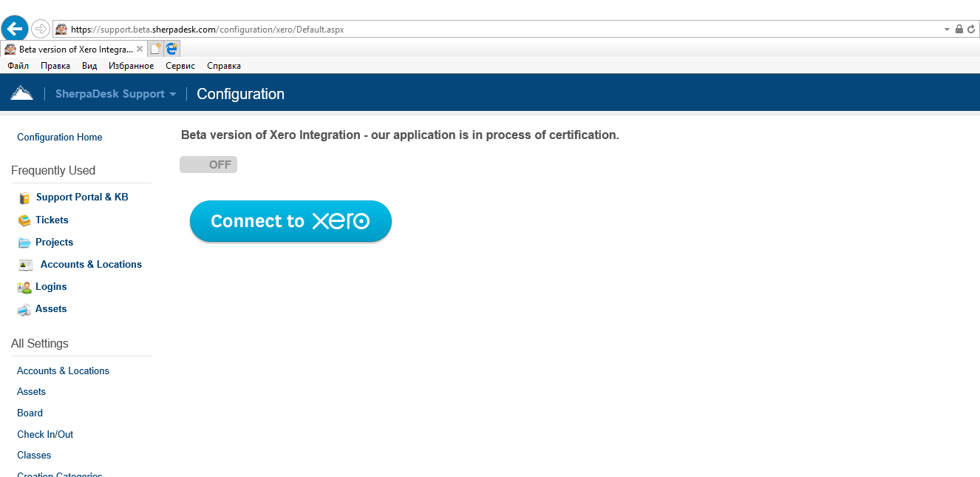
Task: Open the Configuration Home link
Action: coord(60,138)
